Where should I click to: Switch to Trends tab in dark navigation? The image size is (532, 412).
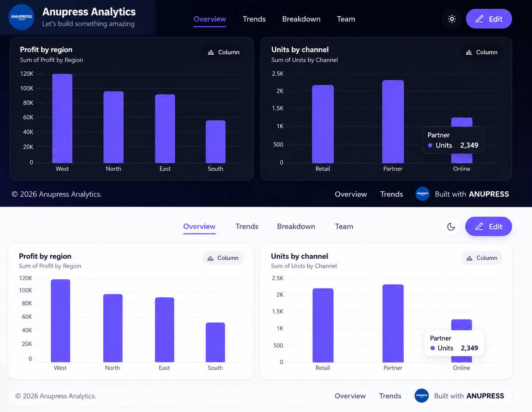[x=254, y=19]
